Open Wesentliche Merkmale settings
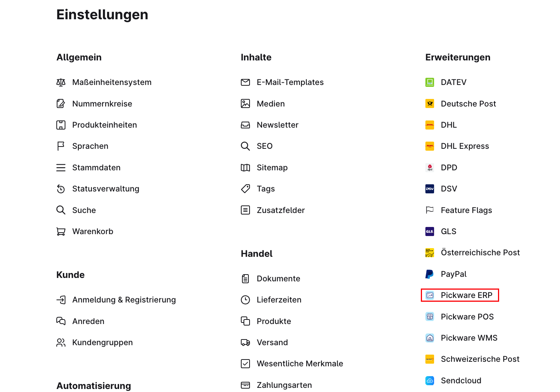Screen dimensions: 560x392 pos(299,364)
